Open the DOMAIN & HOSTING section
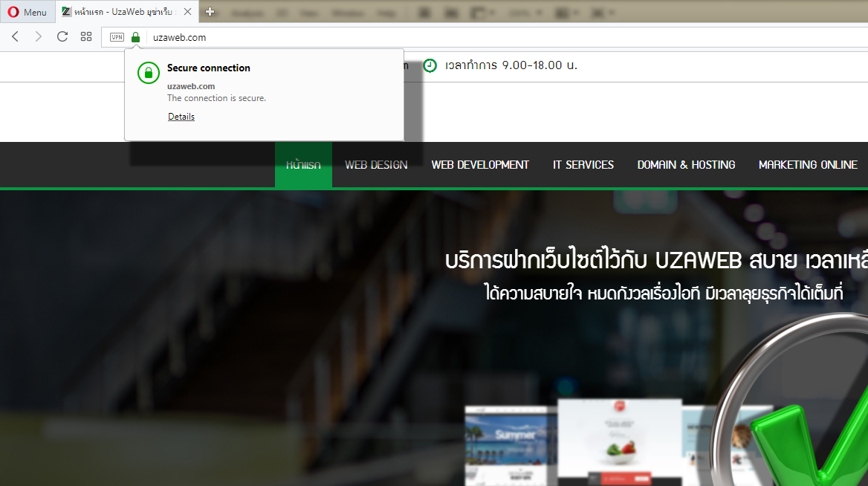868x486 pixels. pos(685,164)
